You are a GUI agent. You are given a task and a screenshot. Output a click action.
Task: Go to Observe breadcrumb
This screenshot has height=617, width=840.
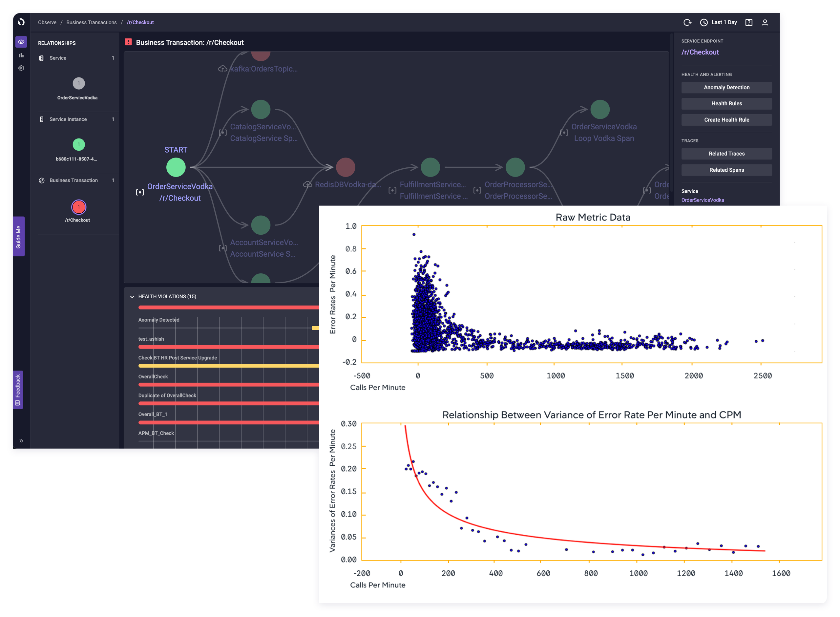click(x=47, y=22)
